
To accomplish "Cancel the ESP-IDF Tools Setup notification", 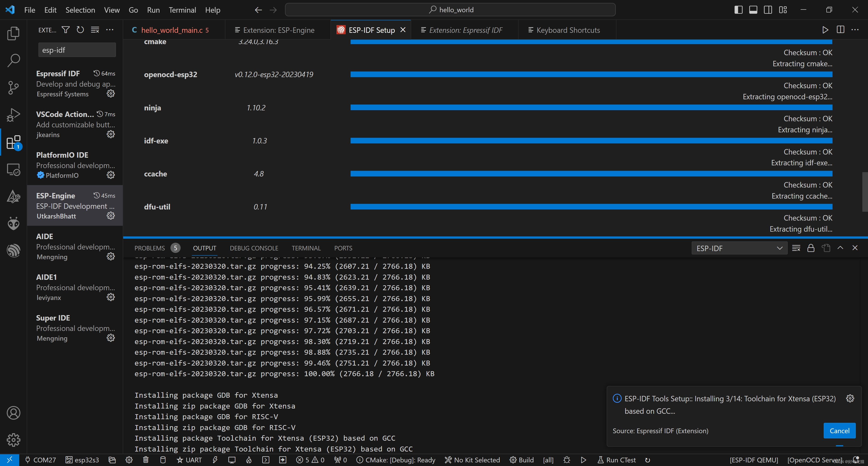I will (x=839, y=430).
